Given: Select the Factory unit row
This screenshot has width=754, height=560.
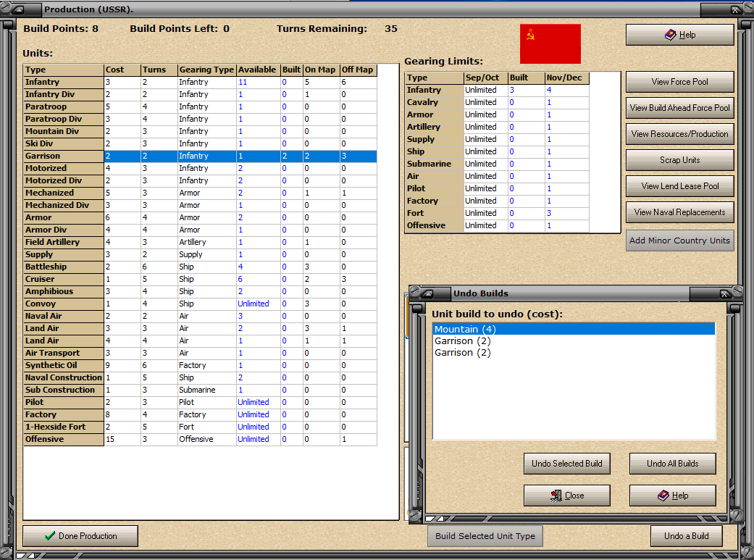Looking at the screenshot, I should click(200, 414).
